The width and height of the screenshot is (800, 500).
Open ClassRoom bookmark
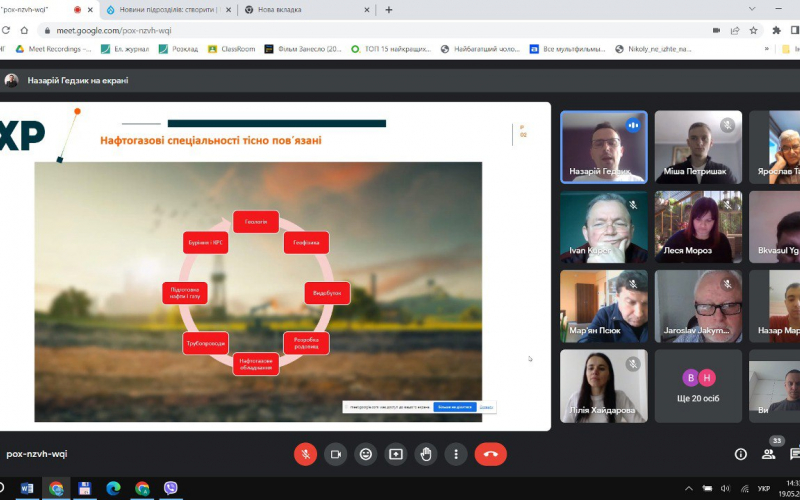point(232,49)
